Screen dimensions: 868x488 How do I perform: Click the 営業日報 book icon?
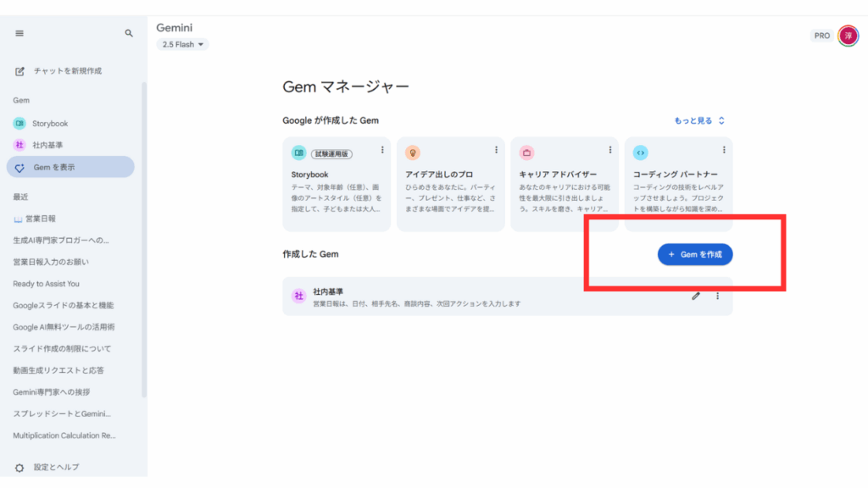point(18,219)
